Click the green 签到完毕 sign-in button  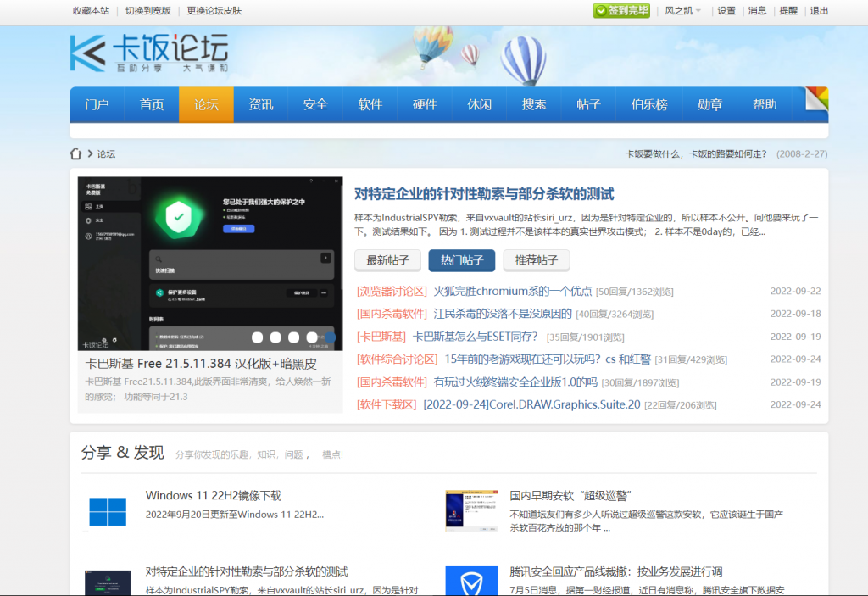(621, 10)
